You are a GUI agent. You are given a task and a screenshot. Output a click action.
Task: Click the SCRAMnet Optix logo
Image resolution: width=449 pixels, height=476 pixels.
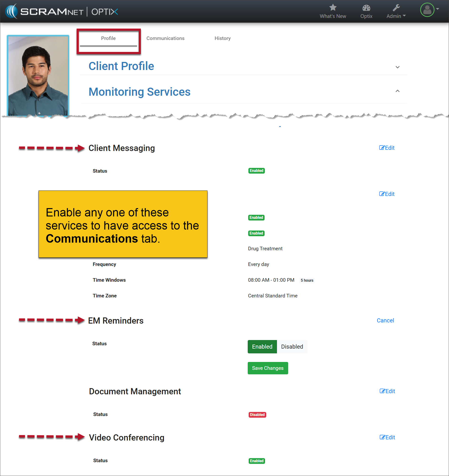[62, 11]
